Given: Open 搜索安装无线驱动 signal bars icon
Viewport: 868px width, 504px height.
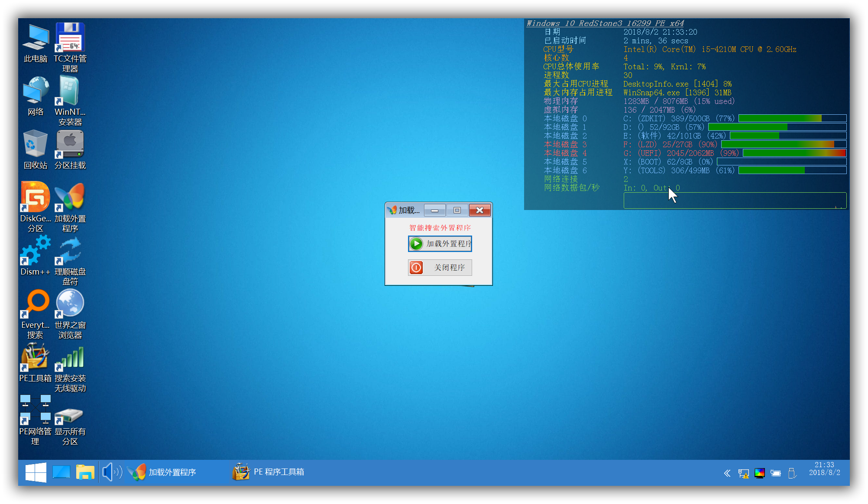Looking at the screenshot, I should (x=70, y=358).
